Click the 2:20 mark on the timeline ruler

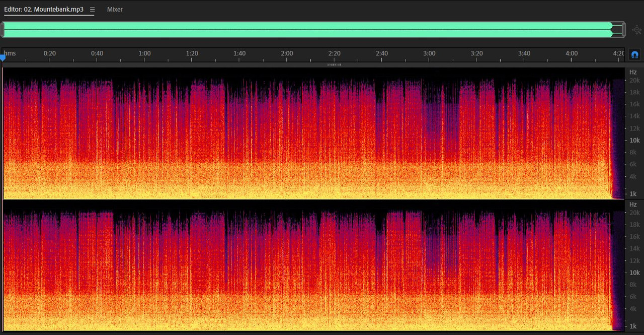tap(334, 53)
